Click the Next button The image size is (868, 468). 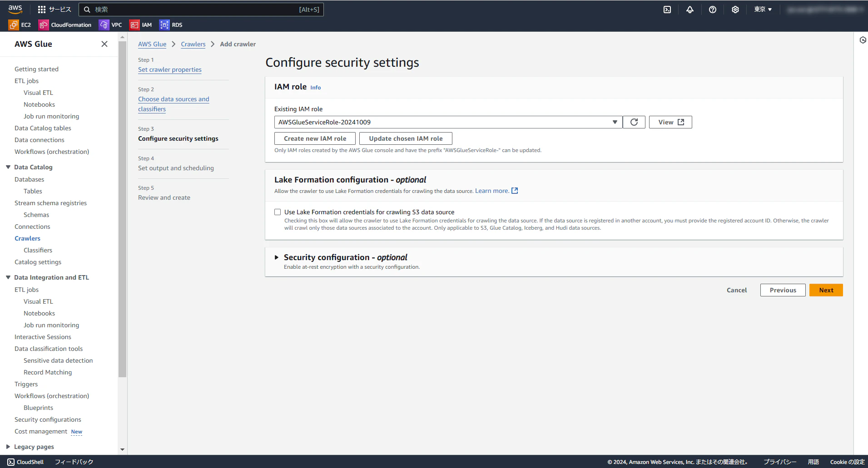point(826,290)
